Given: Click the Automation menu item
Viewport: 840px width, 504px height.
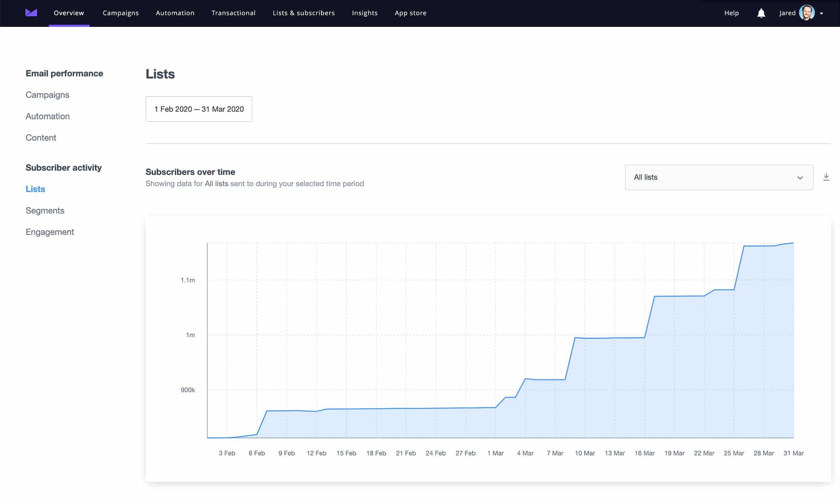Looking at the screenshot, I should pyautogui.click(x=175, y=13).
